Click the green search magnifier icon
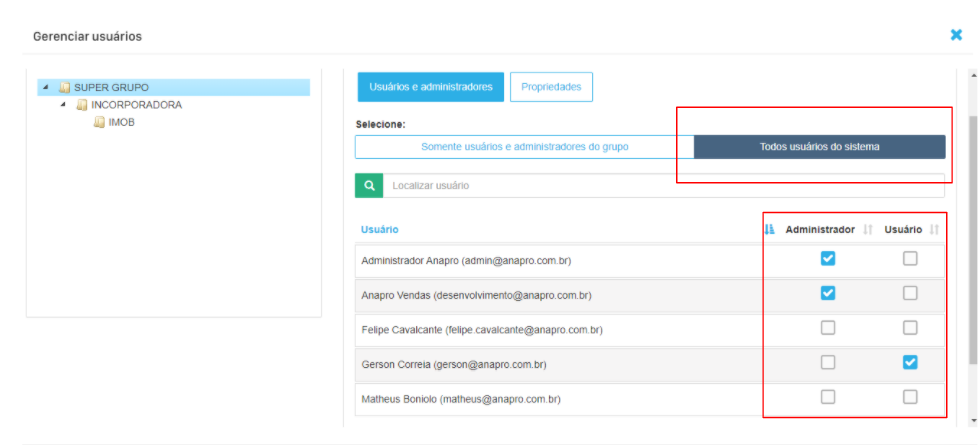Image resolution: width=980 pixels, height=445 pixels. pyautogui.click(x=369, y=185)
